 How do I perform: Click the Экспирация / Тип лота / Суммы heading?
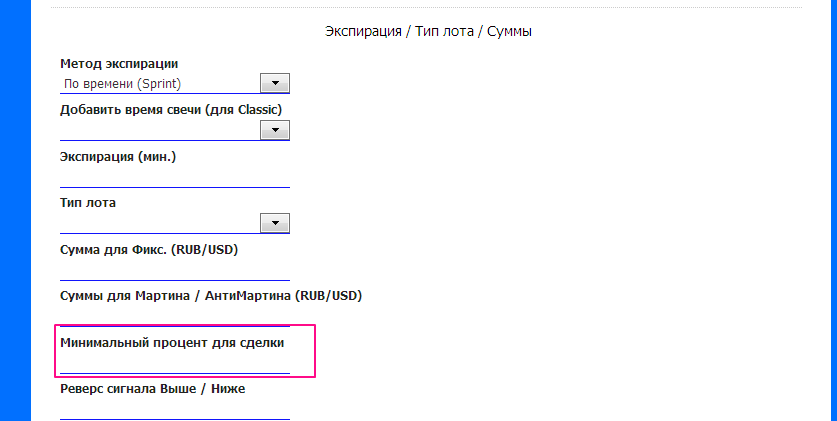(x=428, y=31)
